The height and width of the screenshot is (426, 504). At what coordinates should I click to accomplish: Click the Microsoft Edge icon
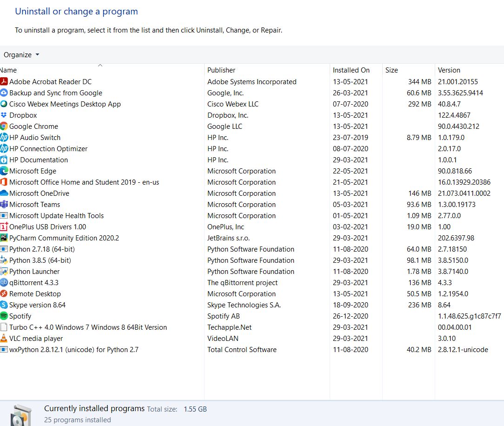tap(4, 171)
